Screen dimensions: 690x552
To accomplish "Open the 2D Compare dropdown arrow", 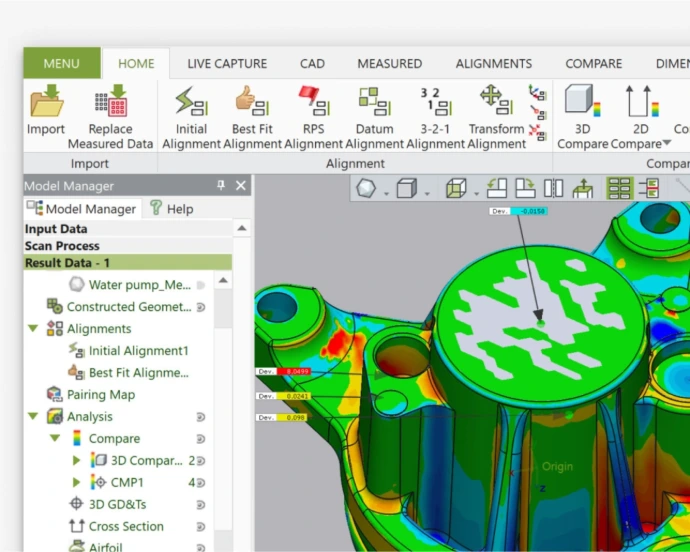I will (667, 144).
